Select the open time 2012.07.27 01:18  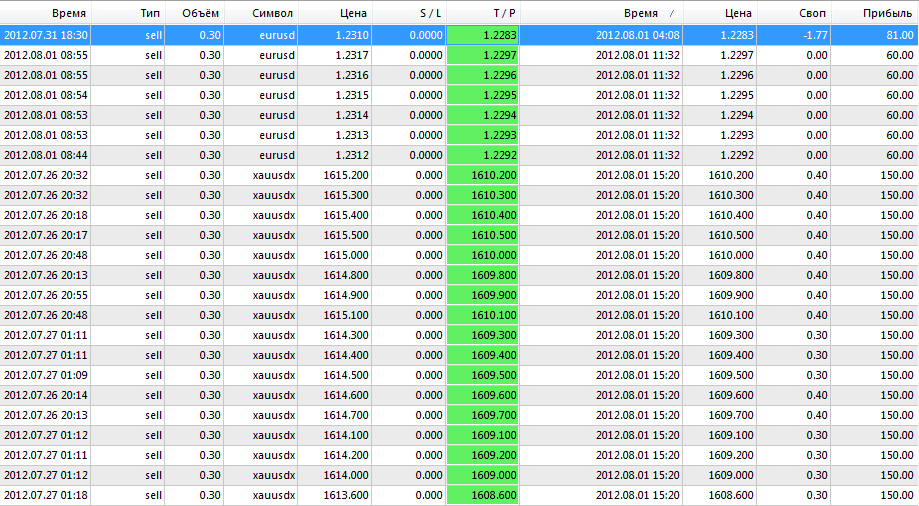[46, 495]
